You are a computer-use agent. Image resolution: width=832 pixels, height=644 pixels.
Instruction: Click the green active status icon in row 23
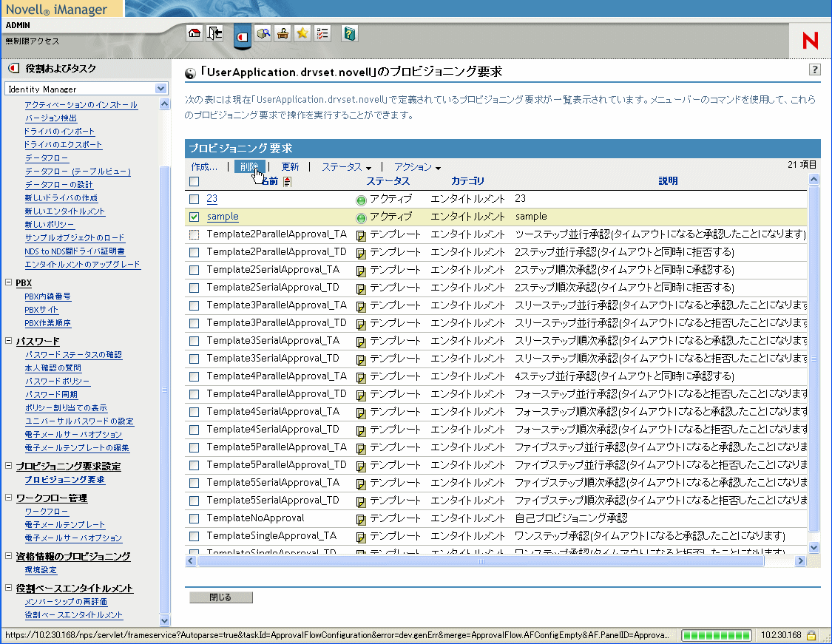[361, 200]
